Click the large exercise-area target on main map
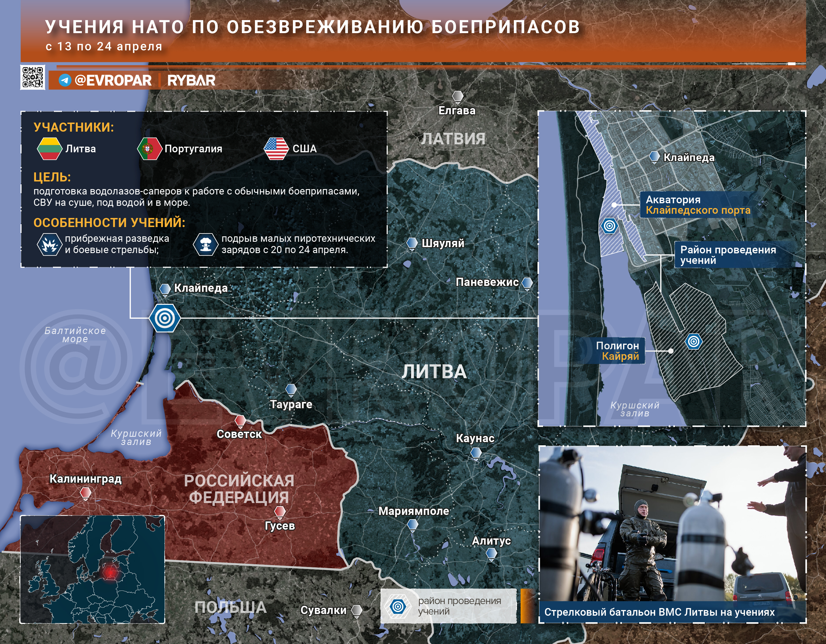This screenshot has width=826, height=644. [x=165, y=318]
